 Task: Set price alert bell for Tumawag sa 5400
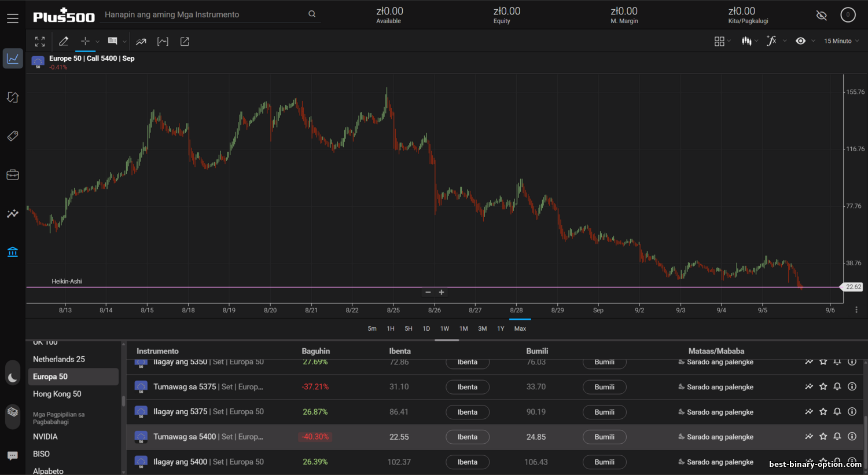click(x=837, y=437)
